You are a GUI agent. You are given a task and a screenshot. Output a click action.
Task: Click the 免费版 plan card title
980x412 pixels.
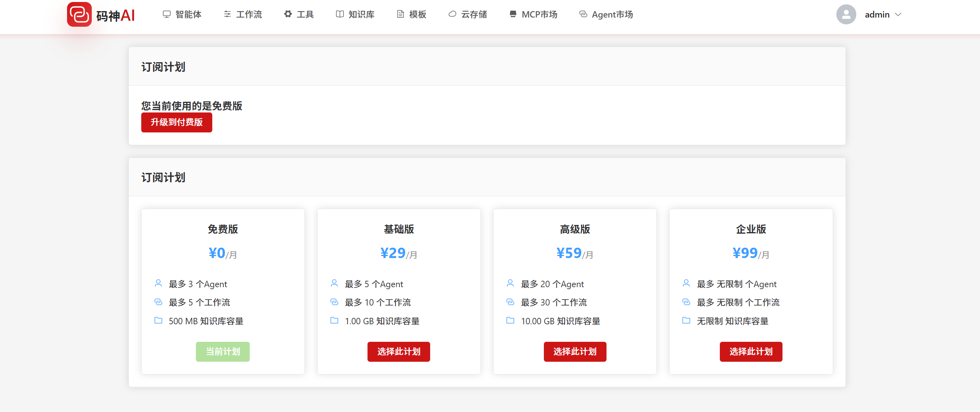pos(223,229)
